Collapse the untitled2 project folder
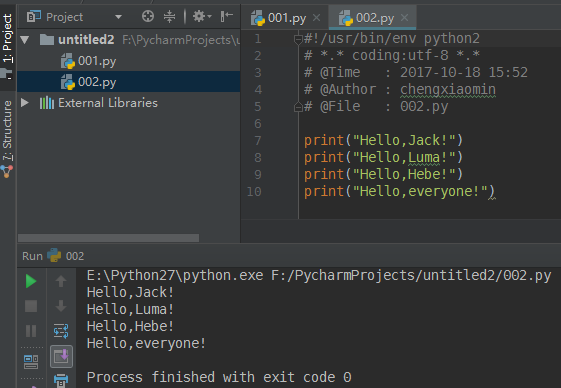The height and width of the screenshot is (388, 561). coord(25,40)
